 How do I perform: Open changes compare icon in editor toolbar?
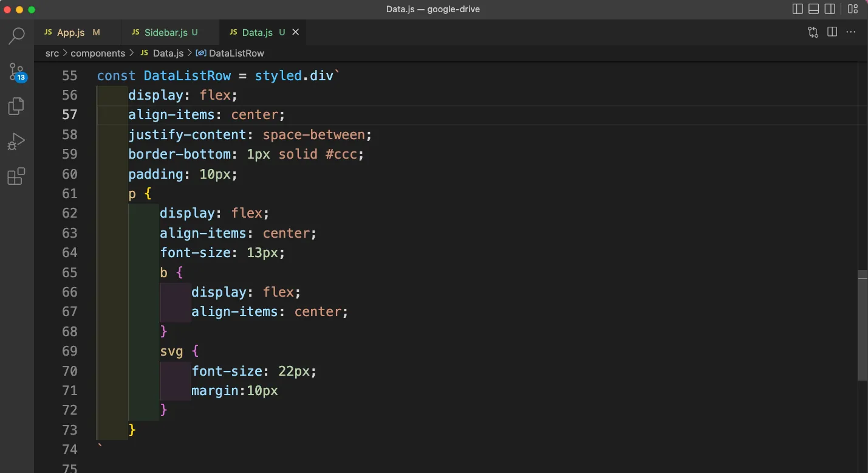point(813,32)
